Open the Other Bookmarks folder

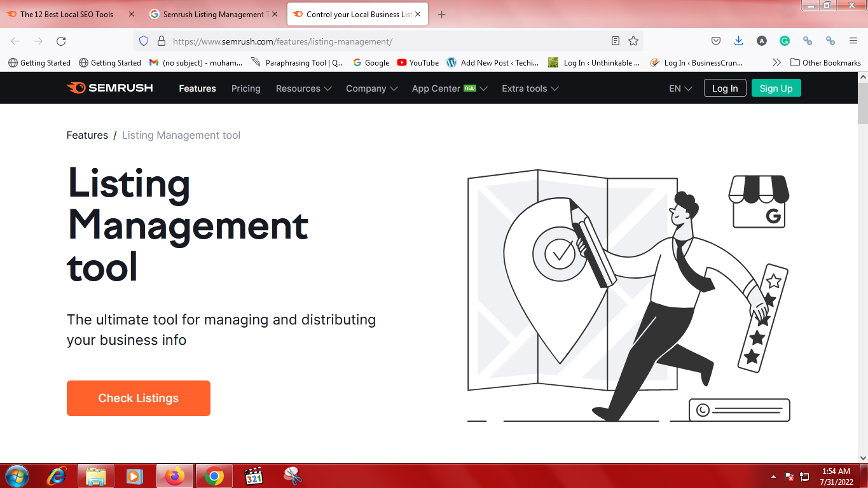click(825, 62)
